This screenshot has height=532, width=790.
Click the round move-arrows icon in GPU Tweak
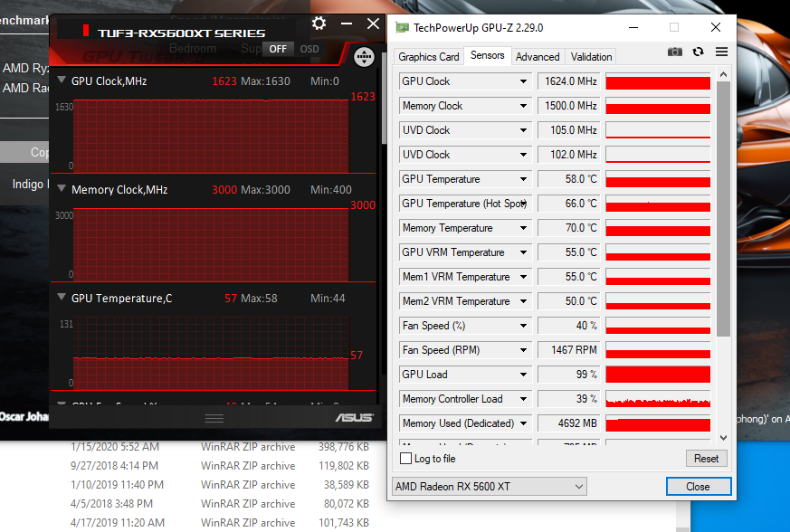[x=364, y=57]
